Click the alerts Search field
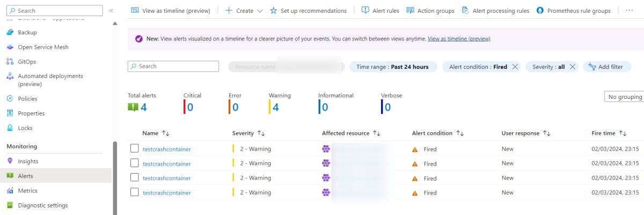 tap(173, 66)
